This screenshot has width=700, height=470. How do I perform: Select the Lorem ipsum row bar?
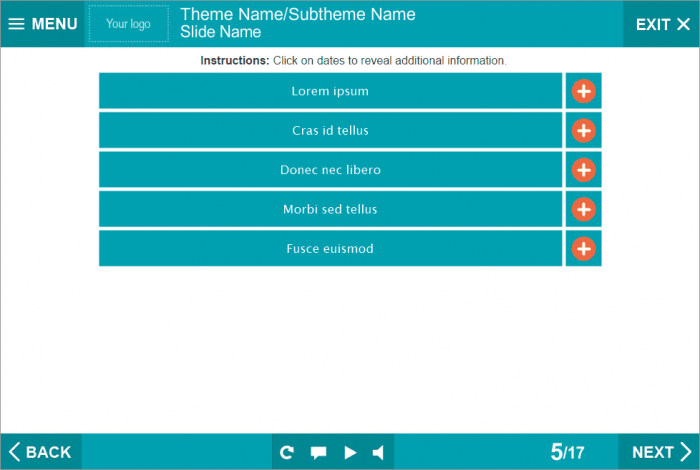click(330, 91)
